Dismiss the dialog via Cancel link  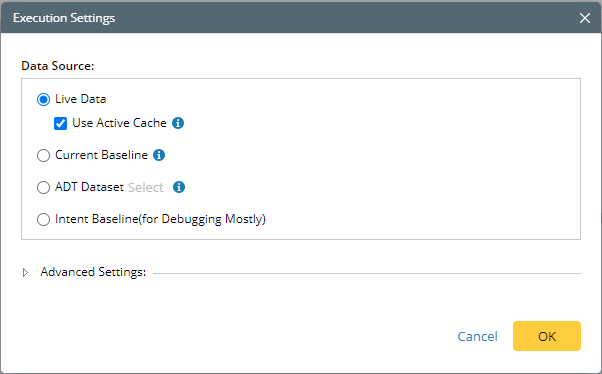(477, 336)
